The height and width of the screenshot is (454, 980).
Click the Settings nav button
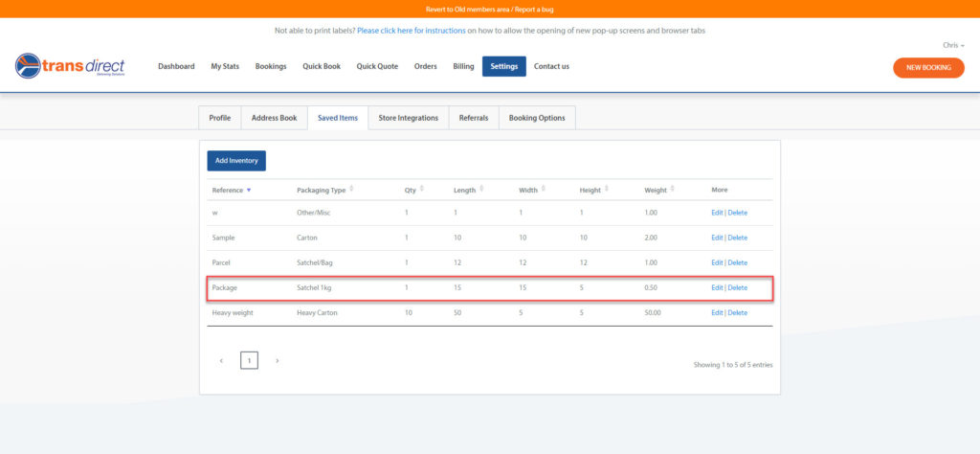pos(504,66)
